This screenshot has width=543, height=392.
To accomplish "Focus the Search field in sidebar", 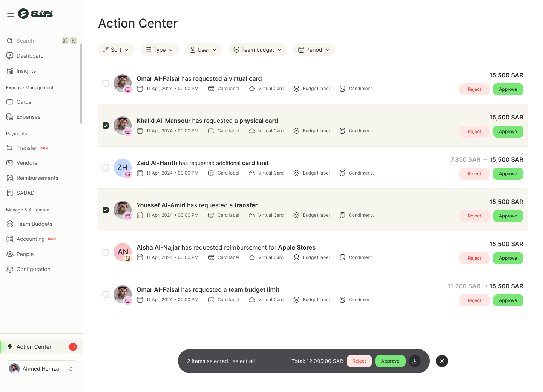I will coord(41,41).
